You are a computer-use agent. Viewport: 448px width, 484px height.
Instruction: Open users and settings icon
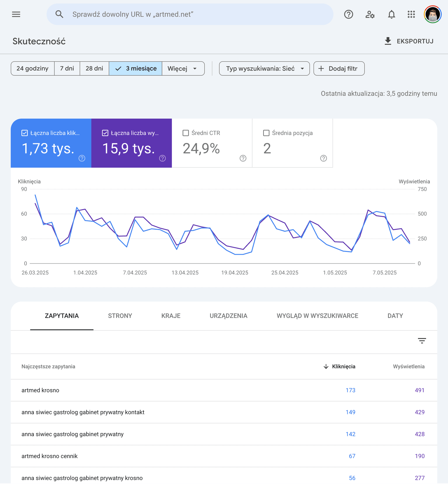tap(370, 14)
